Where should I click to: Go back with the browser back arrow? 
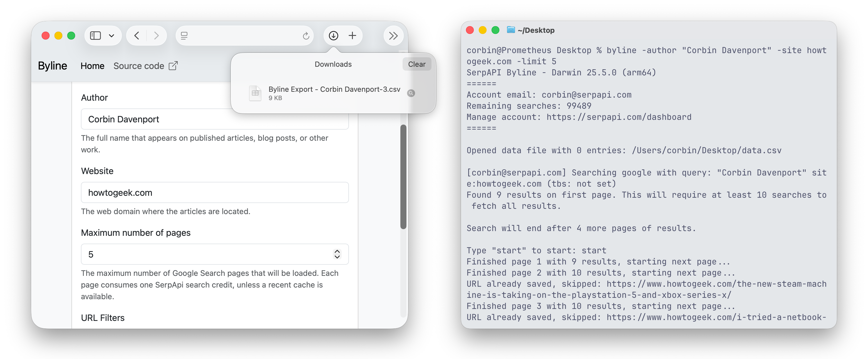coord(137,35)
